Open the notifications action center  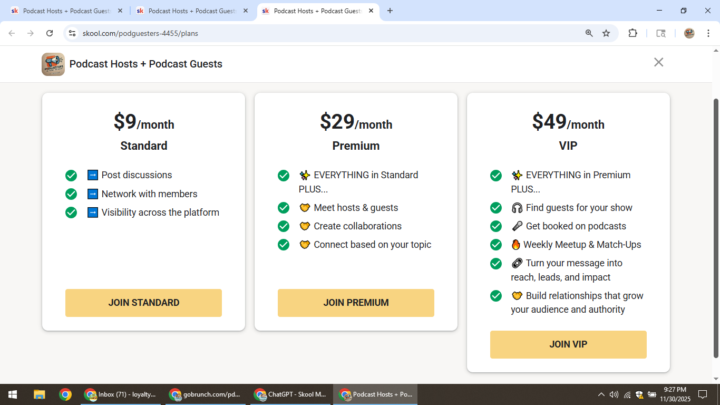point(703,394)
